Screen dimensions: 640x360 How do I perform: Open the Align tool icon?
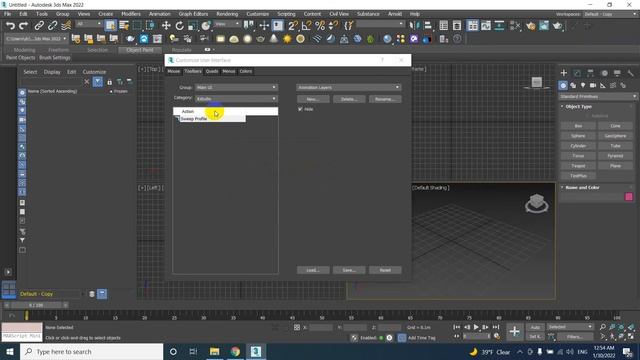click(x=428, y=26)
